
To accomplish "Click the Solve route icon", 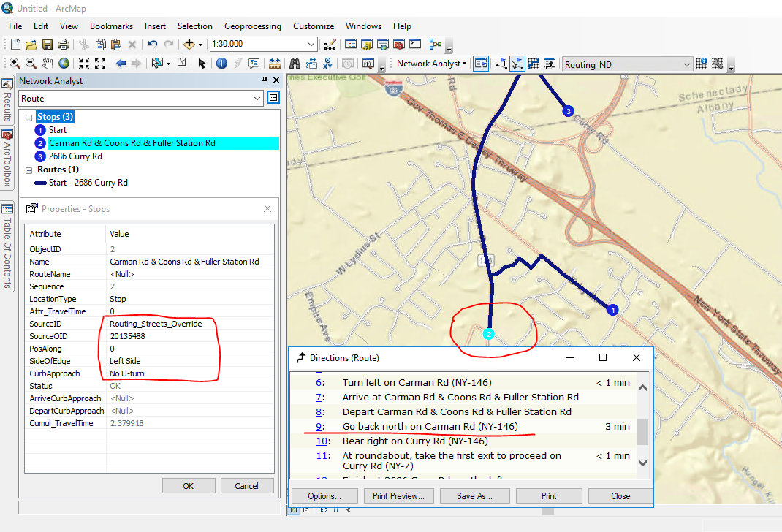I will pos(534,64).
